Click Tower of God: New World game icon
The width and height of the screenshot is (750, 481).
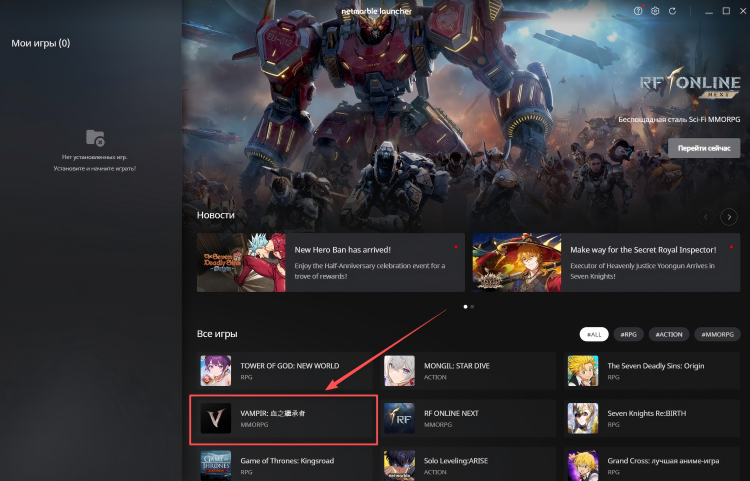pyautogui.click(x=216, y=371)
